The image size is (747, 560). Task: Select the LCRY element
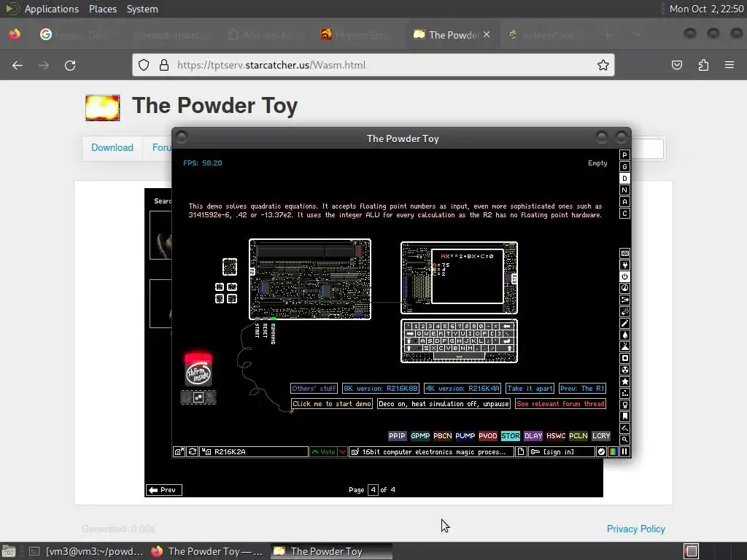coord(601,436)
